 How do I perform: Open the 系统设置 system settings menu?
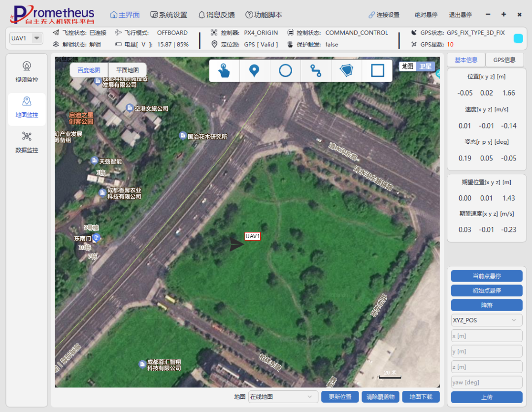tap(169, 15)
